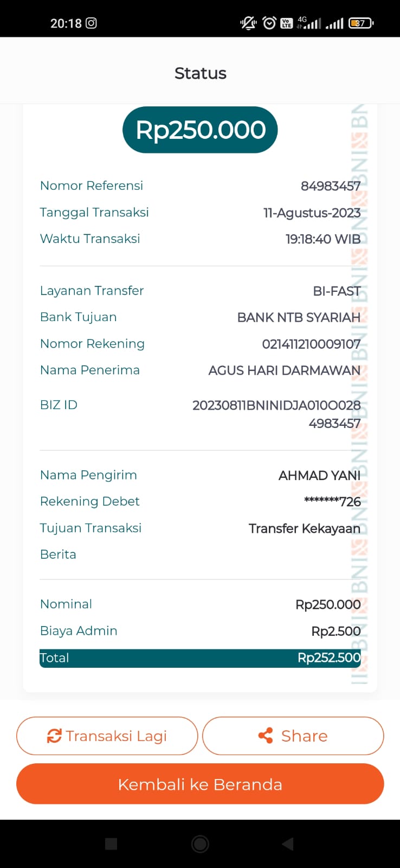Tap the BIZ ID value text

pyautogui.click(x=276, y=414)
